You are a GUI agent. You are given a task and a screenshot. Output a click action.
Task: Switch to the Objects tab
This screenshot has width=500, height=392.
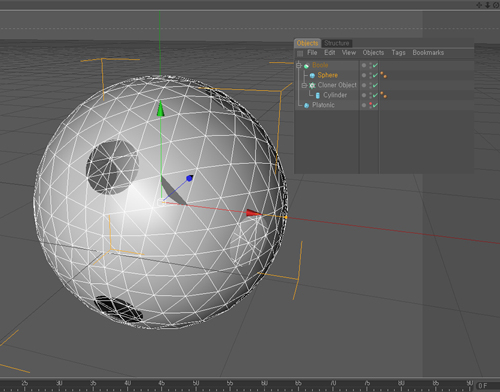(307, 43)
